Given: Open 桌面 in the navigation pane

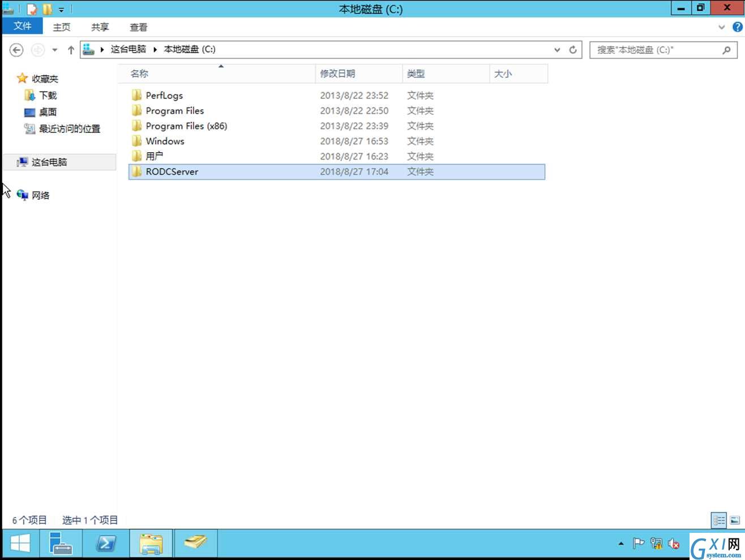Looking at the screenshot, I should pyautogui.click(x=48, y=112).
